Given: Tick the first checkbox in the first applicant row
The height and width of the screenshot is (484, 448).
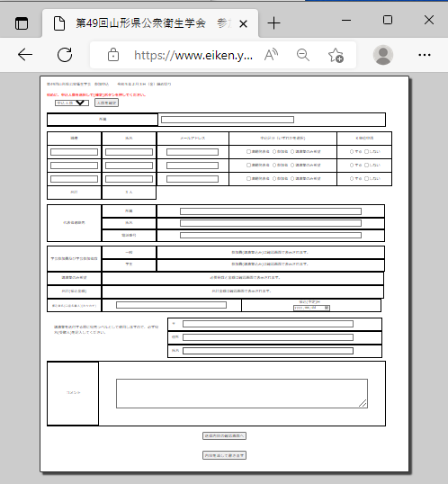Looking at the screenshot, I should pos(248,151).
